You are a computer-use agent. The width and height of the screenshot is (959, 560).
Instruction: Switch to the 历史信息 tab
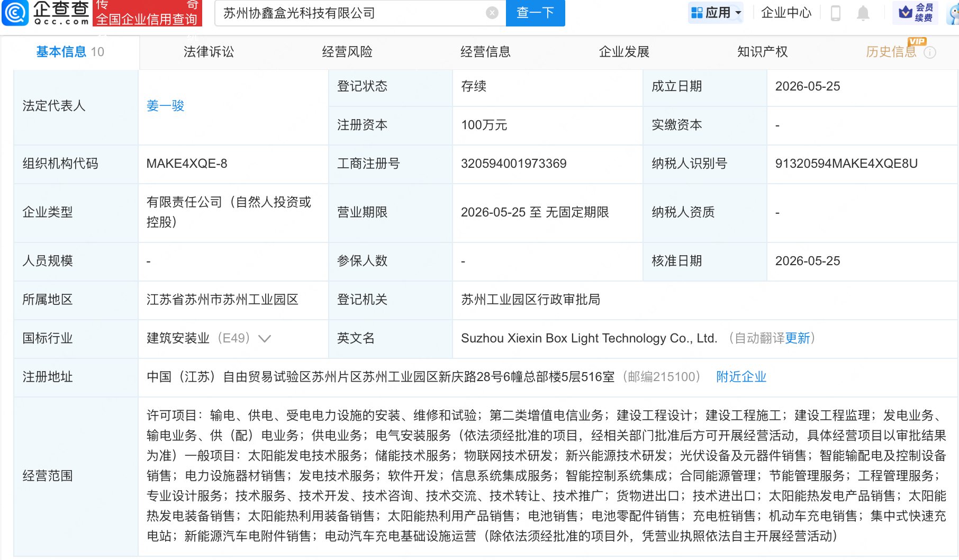(891, 52)
